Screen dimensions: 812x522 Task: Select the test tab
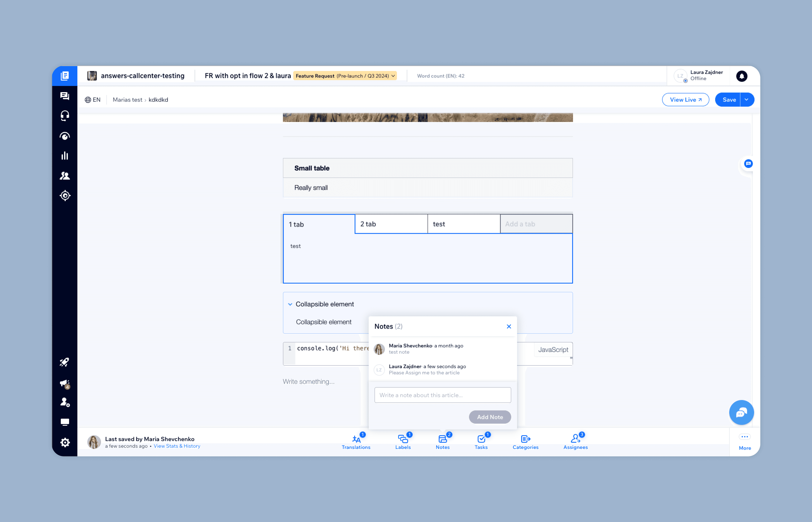(463, 224)
